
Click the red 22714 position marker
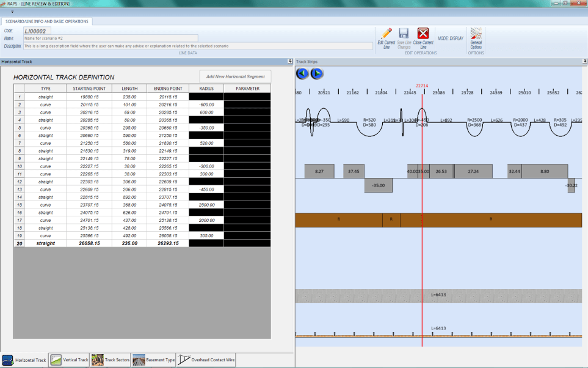pyautogui.click(x=422, y=86)
